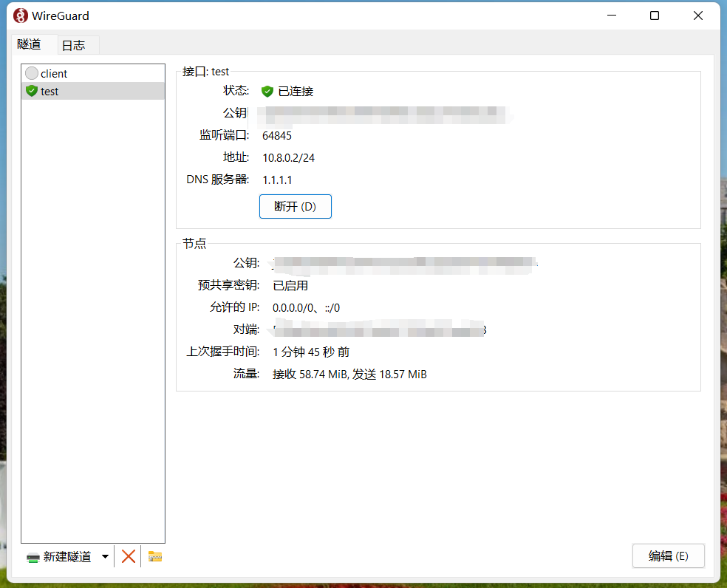
Task: Maximize the WireGuard window
Action: [x=654, y=16]
